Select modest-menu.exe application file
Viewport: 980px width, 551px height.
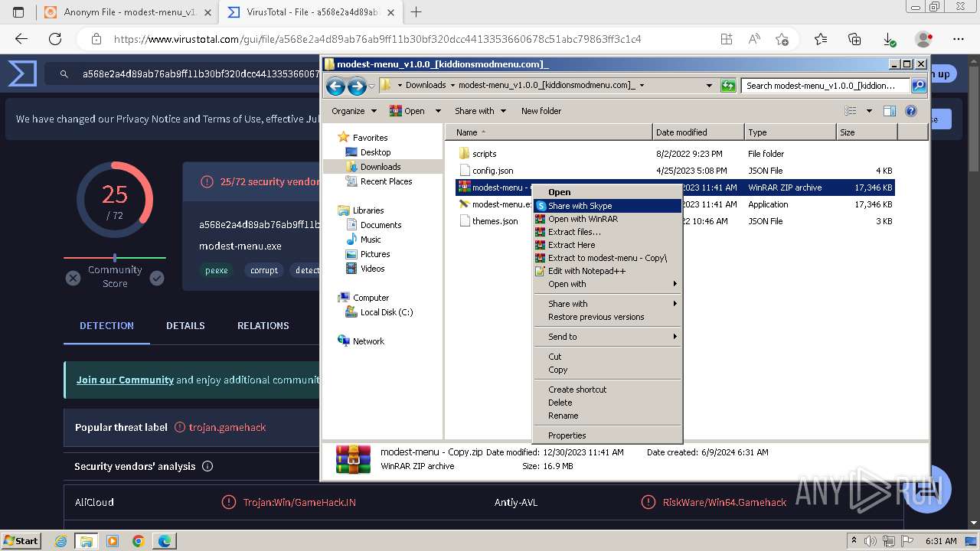coord(495,204)
